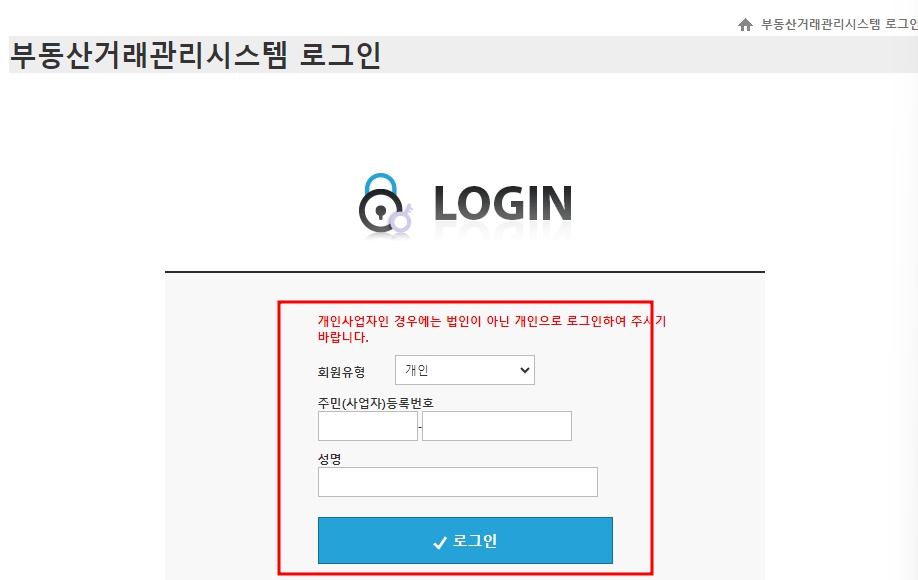Open 부동산거래관리시스템 로그인 breadcrumb link
This screenshot has height=580, width=918.
(x=839, y=24)
